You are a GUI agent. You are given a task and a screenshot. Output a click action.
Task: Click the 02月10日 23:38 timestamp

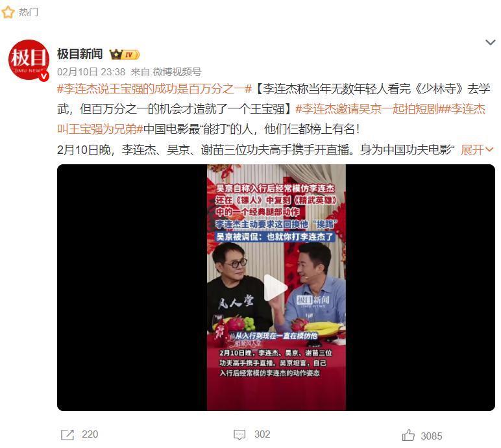[x=91, y=72]
